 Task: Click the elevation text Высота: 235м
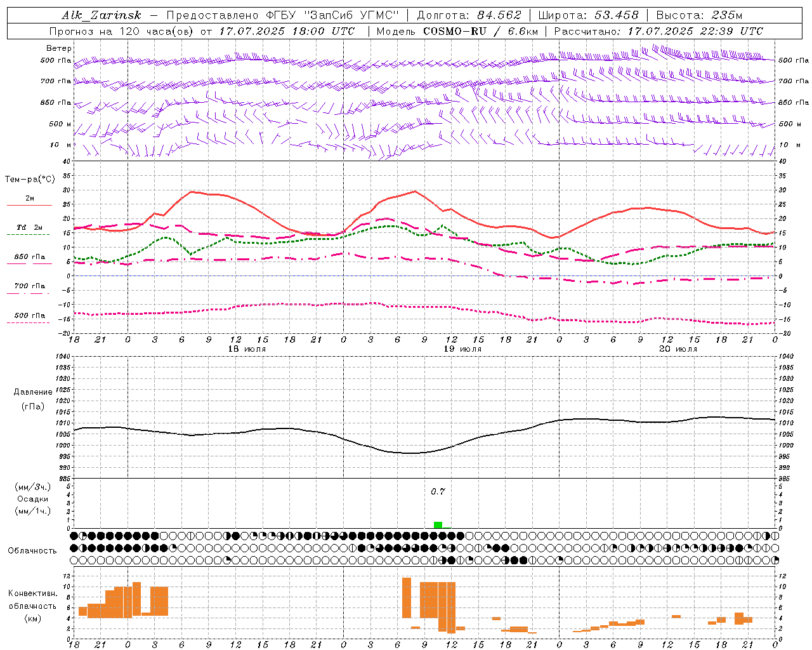click(699, 15)
